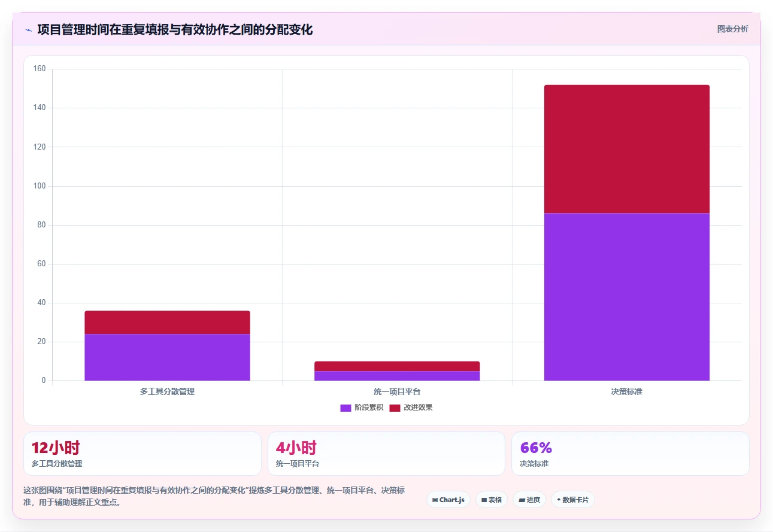Screen dimensions: 773x532
Task: Select the 进度 tag chip
Action: 529,500
